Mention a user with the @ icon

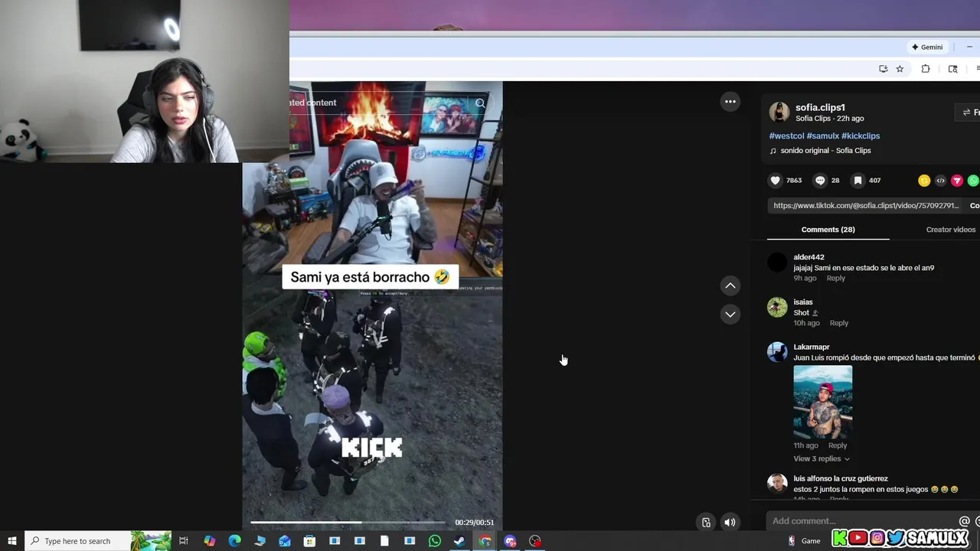pyautogui.click(x=964, y=521)
